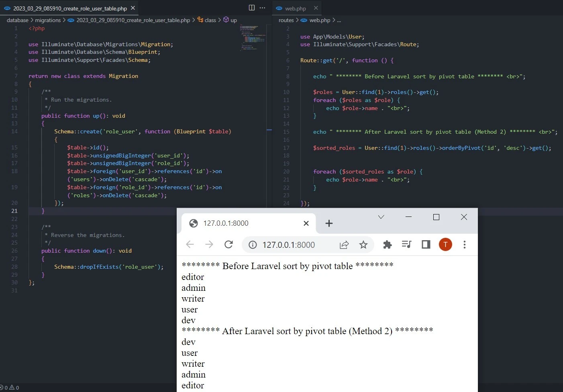Select the create_role_user_table.php tab
563x392 pixels.
[70, 8]
